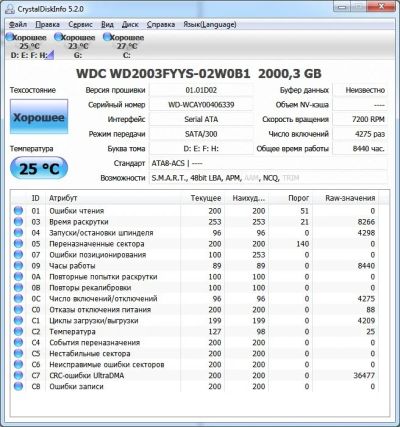Click the S.M.A.R.T. features list field

click(x=268, y=178)
